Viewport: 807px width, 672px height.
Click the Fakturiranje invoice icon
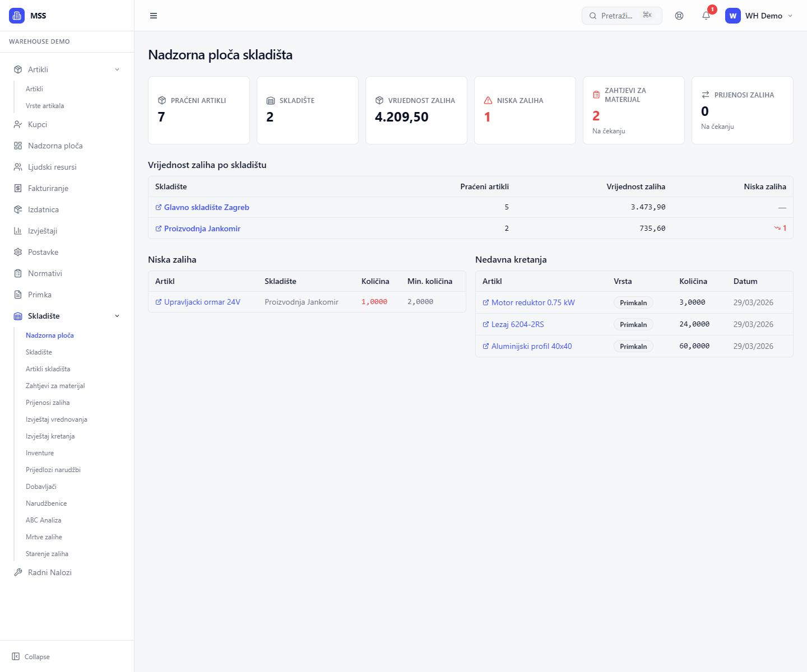[17, 188]
